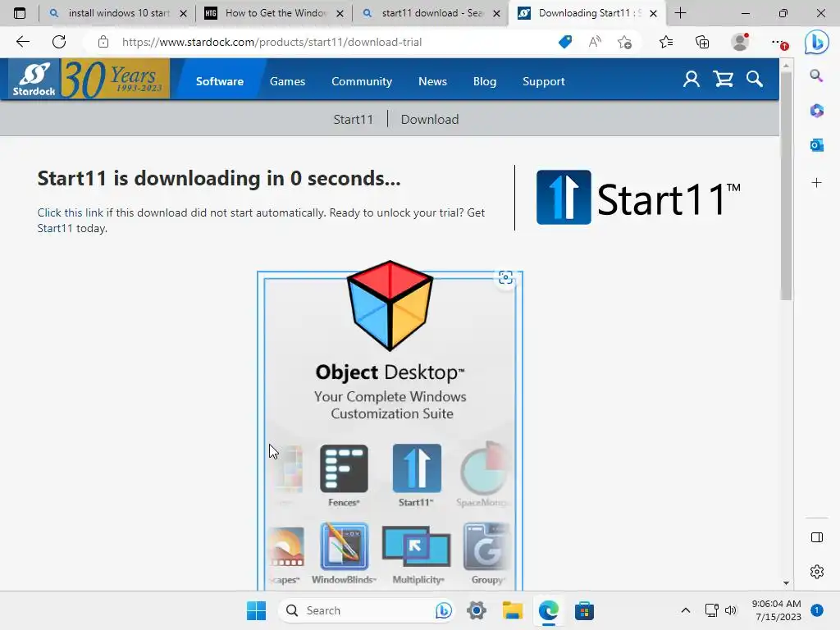
Task: Click the scroll up arrow
Action: (x=786, y=66)
